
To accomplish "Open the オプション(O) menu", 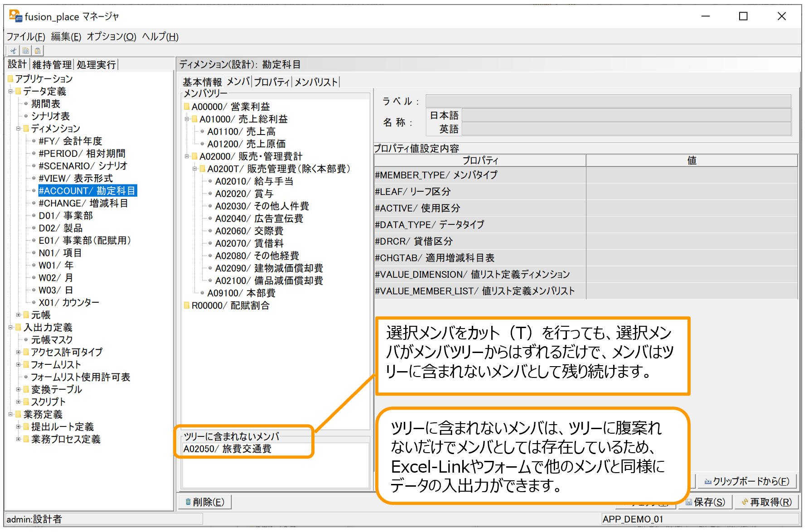I will [x=111, y=37].
